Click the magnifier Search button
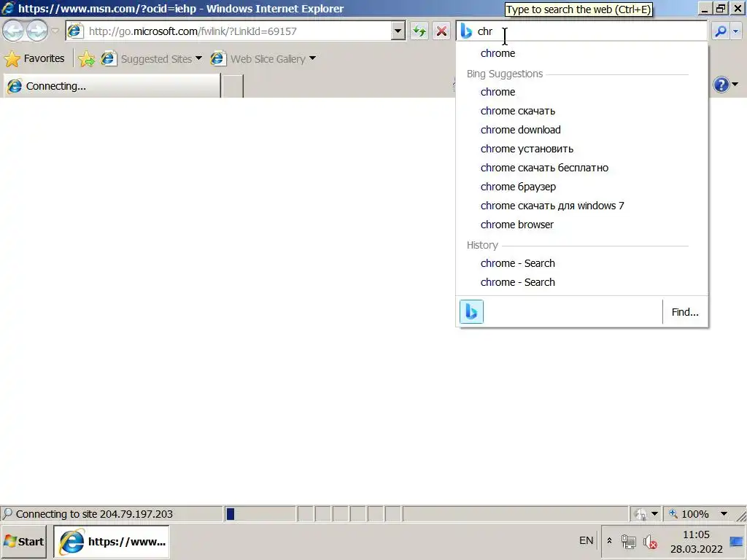 (721, 31)
